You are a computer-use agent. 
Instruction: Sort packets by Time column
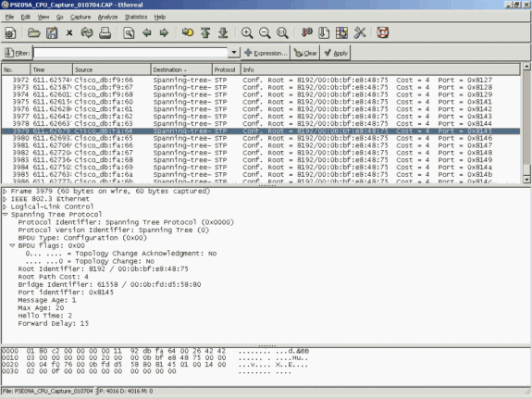pos(51,69)
